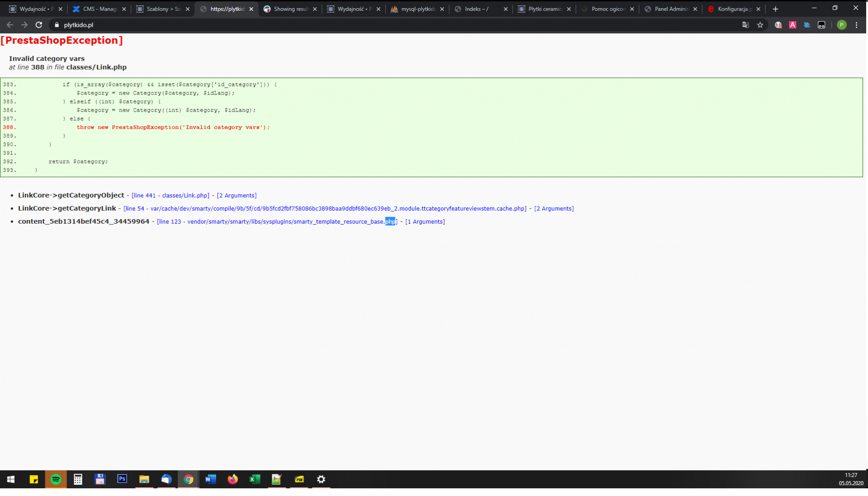Open the line 441 classes/Link.php link

tap(170, 196)
